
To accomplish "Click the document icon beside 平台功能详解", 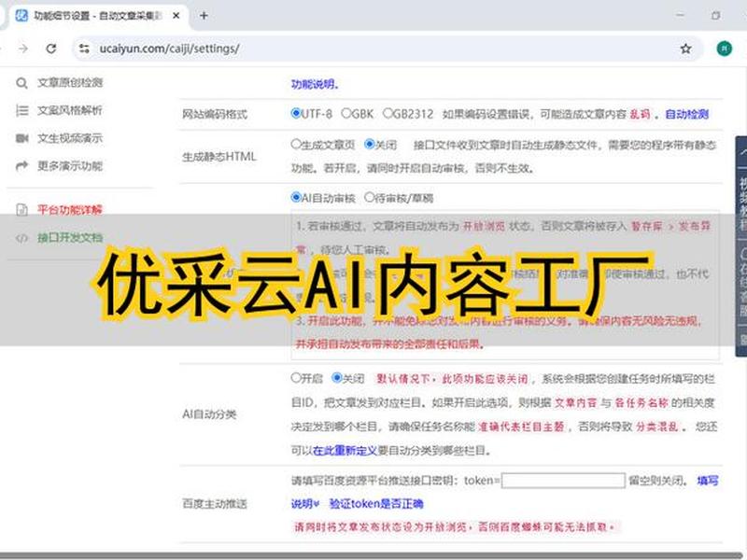I will 21,209.
